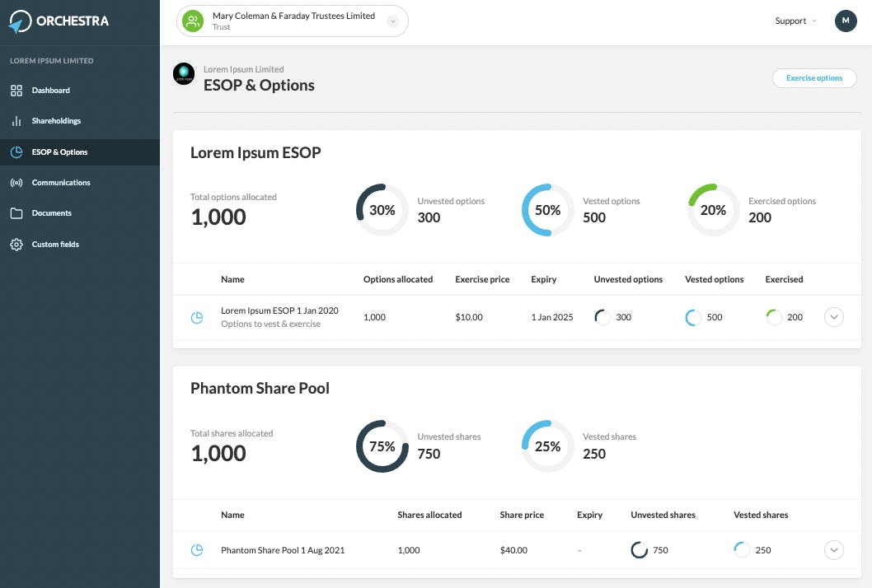Image resolution: width=872 pixels, height=588 pixels.
Task: Select the Shareholdings bar chart icon
Action: click(16, 121)
